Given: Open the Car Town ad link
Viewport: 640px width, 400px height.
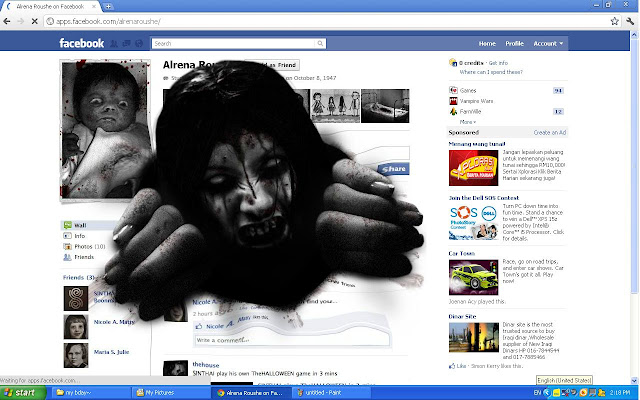Looking at the screenshot, I should 462,253.
